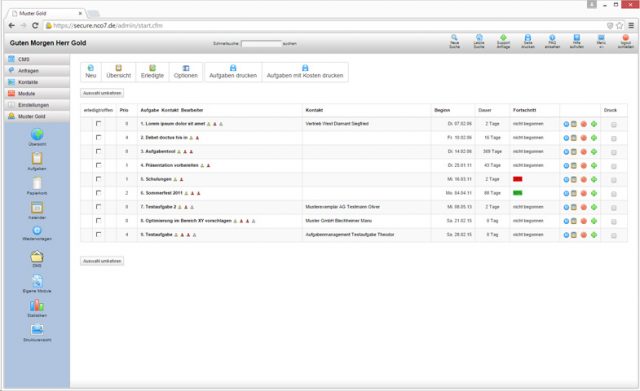
Task: Expand the CMS sidebar section
Action: [x=37, y=59]
